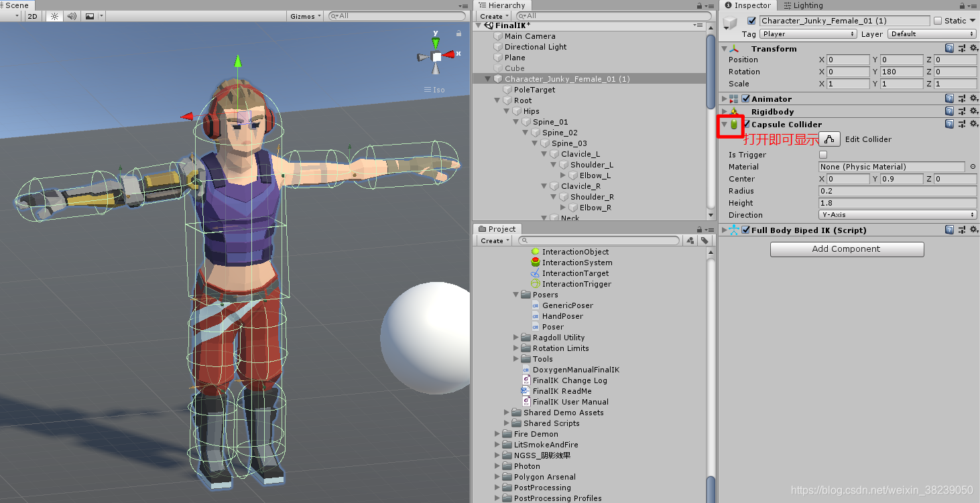The width and height of the screenshot is (980, 503).
Task: Click the Edit Collider button icon
Action: [x=829, y=139]
